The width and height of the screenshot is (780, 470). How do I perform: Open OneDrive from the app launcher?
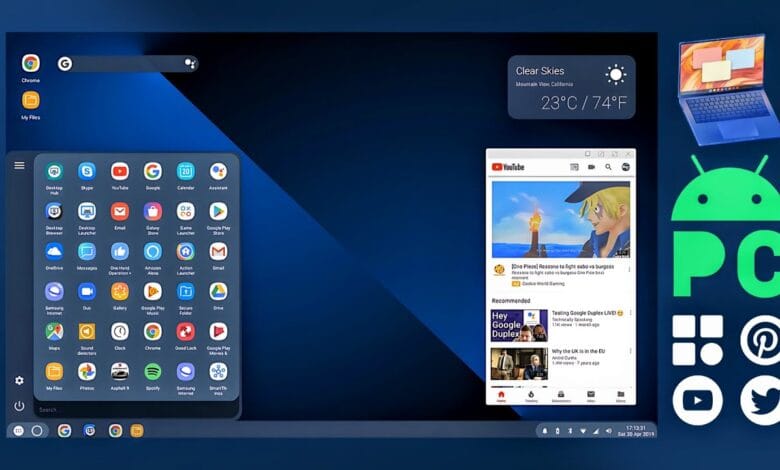click(54, 251)
